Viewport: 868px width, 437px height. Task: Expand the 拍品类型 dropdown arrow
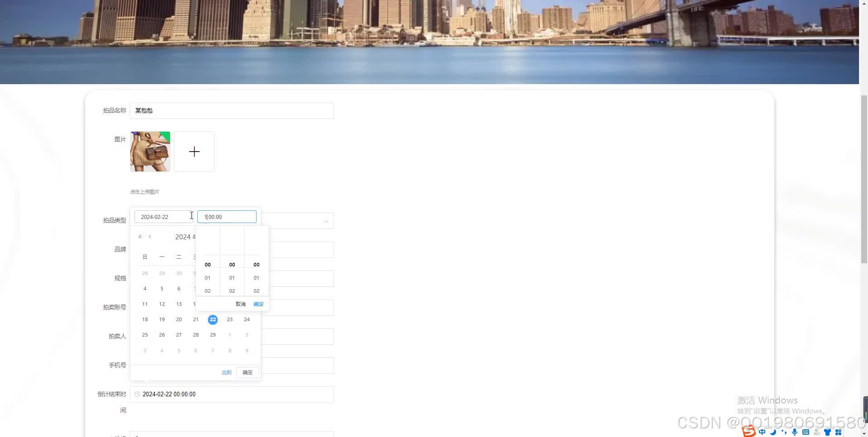[x=326, y=221]
